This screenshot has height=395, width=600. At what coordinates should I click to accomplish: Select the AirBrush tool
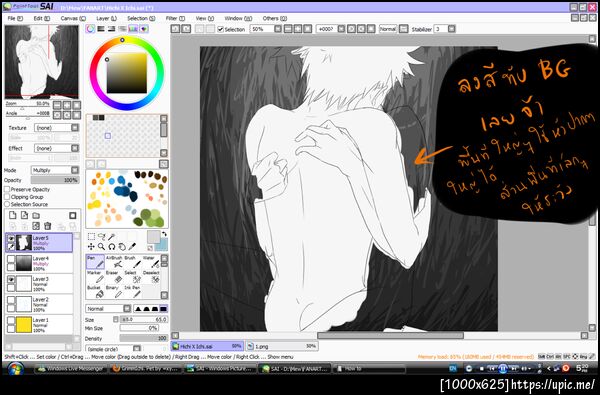tap(114, 262)
